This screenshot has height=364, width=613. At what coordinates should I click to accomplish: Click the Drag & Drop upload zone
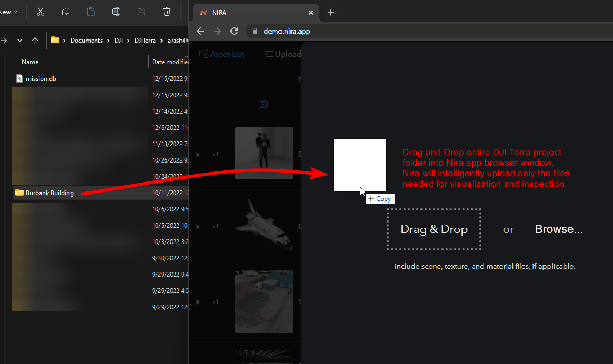click(434, 229)
